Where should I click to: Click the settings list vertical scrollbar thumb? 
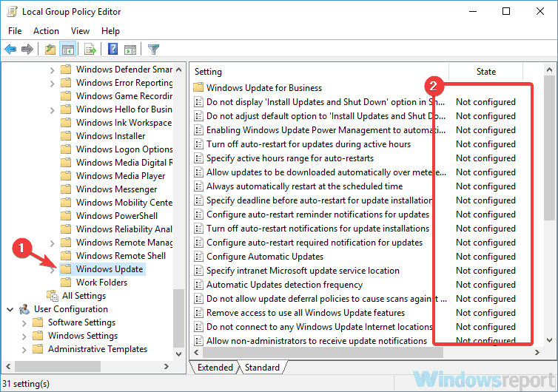coord(549,148)
